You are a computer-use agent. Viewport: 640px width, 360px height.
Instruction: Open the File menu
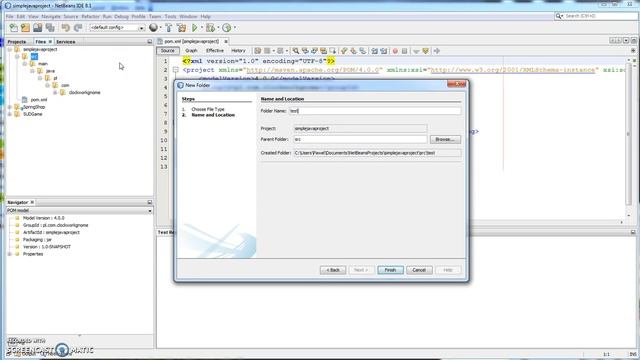(x=9, y=17)
